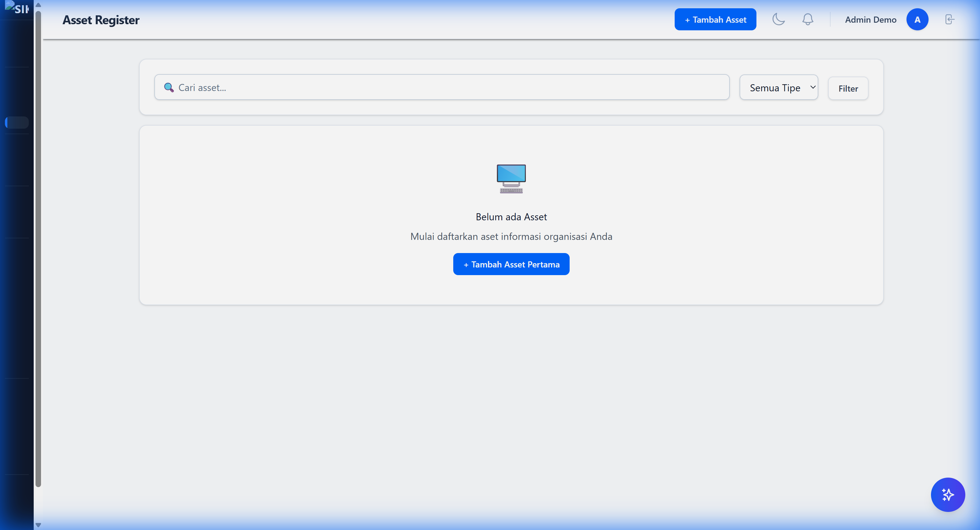
Task: Click '+ Tambah Asset' in header
Action: coord(715,19)
